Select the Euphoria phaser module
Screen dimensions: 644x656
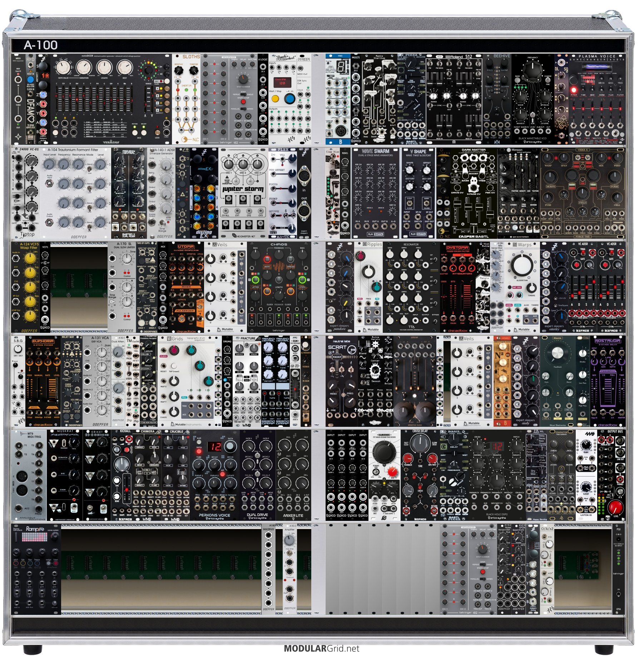[43, 381]
